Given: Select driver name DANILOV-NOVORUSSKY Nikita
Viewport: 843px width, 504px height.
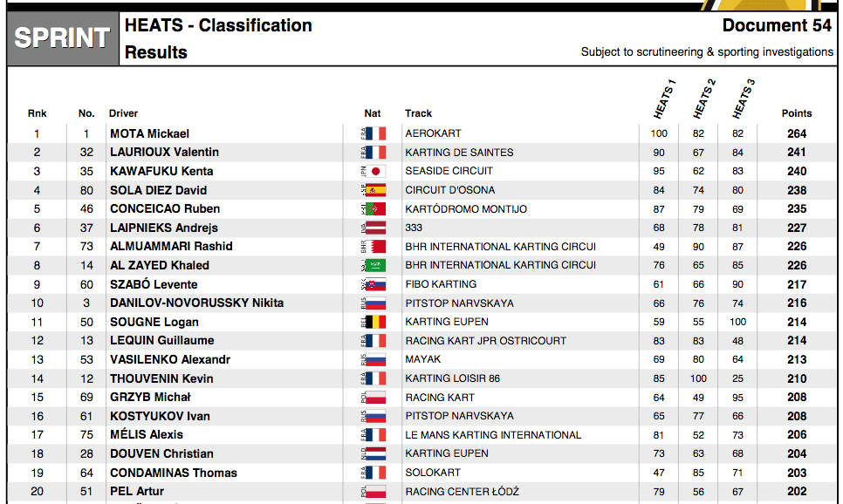Looking at the screenshot, I should pos(196,303).
